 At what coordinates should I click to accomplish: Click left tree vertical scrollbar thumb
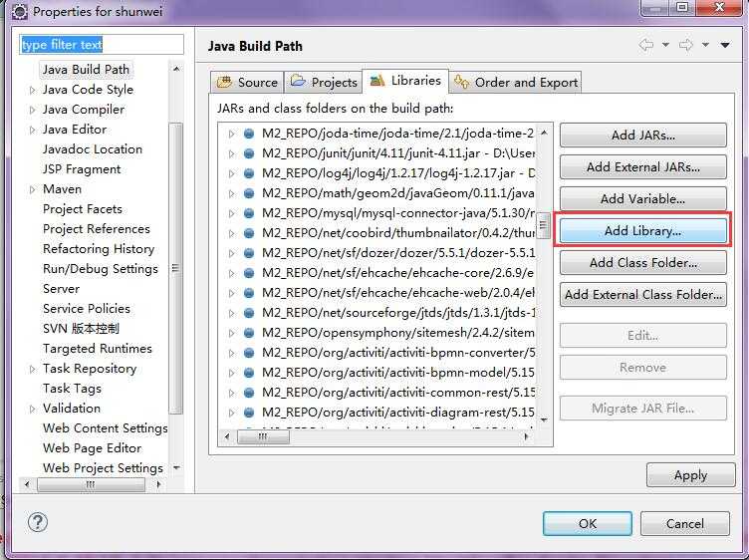pos(175,268)
